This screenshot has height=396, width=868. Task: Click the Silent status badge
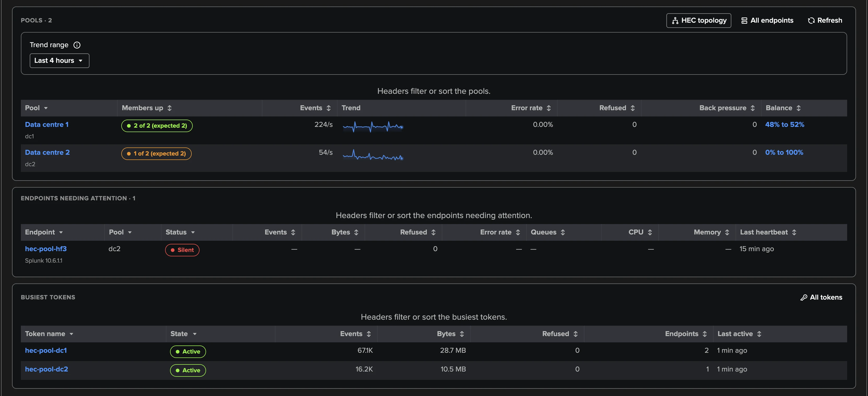click(182, 250)
